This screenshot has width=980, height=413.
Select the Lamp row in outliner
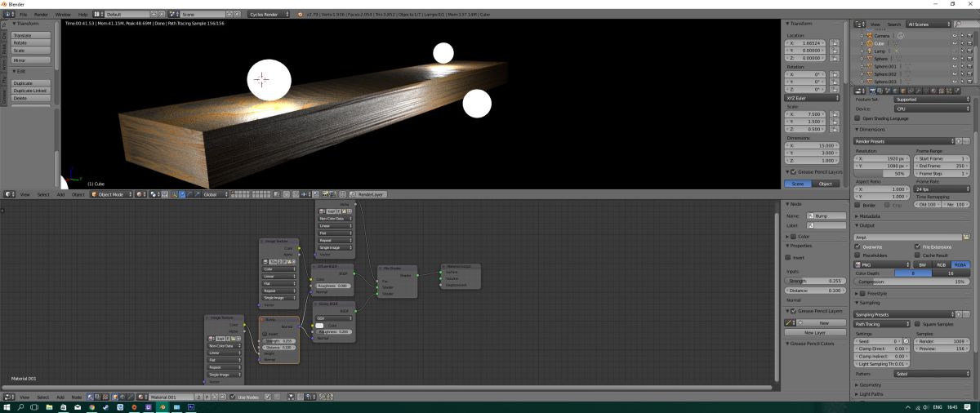[879, 51]
